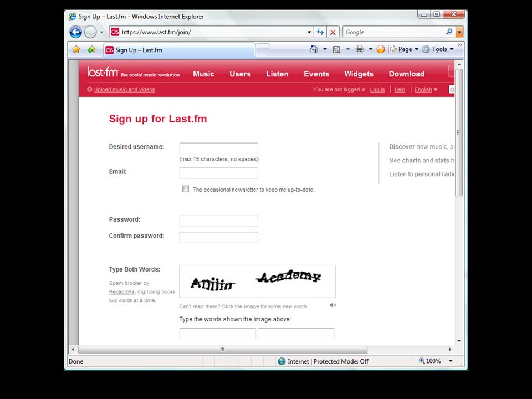Open the search provider dropdown arrow
532x399 pixels.
click(x=459, y=32)
